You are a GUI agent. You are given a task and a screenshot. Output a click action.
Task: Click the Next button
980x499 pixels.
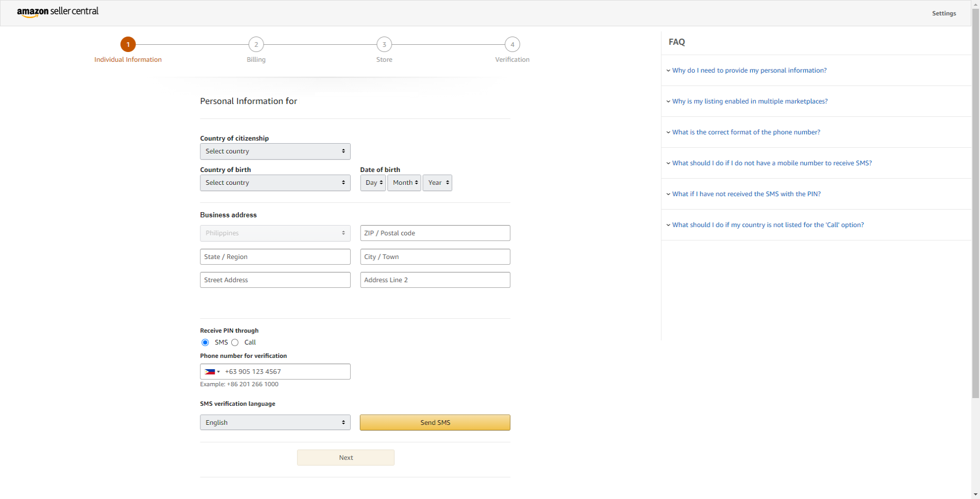(346, 458)
